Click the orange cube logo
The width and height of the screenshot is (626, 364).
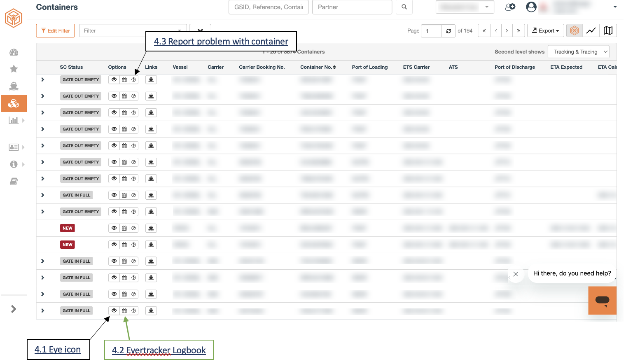(13, 18)
